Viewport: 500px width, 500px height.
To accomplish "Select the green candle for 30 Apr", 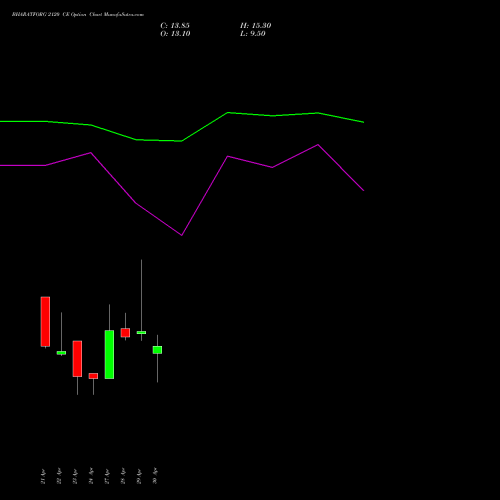I will (157, 350).
